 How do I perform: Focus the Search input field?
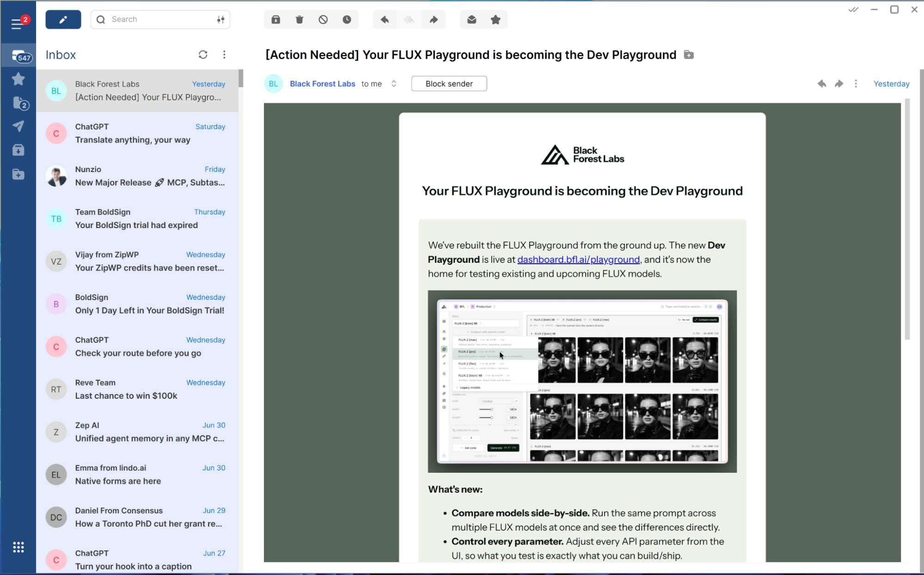point(160,19)
